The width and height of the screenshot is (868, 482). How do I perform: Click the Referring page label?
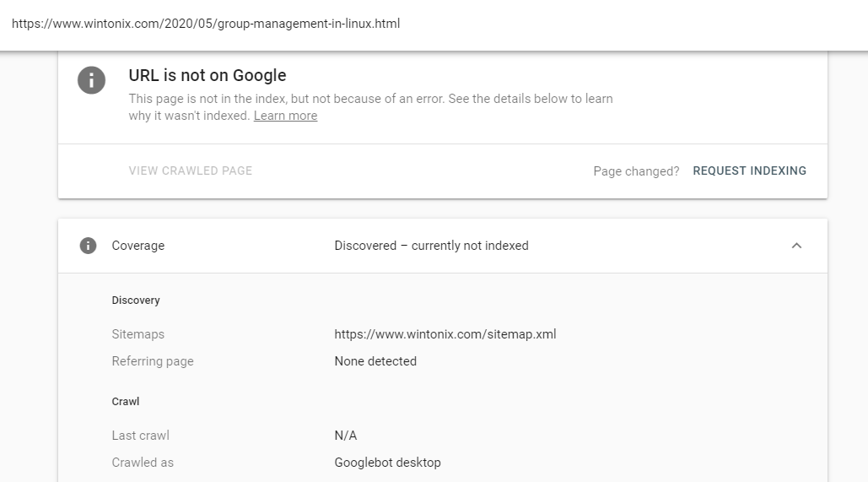[153, 361]
